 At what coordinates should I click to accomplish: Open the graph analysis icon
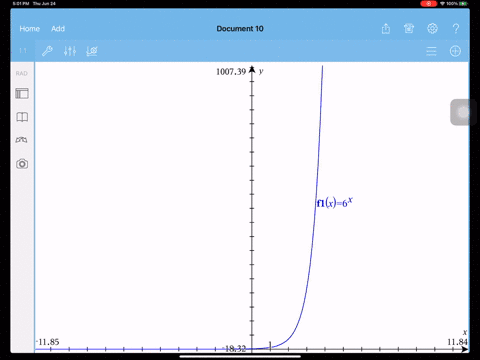[x=92, y=51]
